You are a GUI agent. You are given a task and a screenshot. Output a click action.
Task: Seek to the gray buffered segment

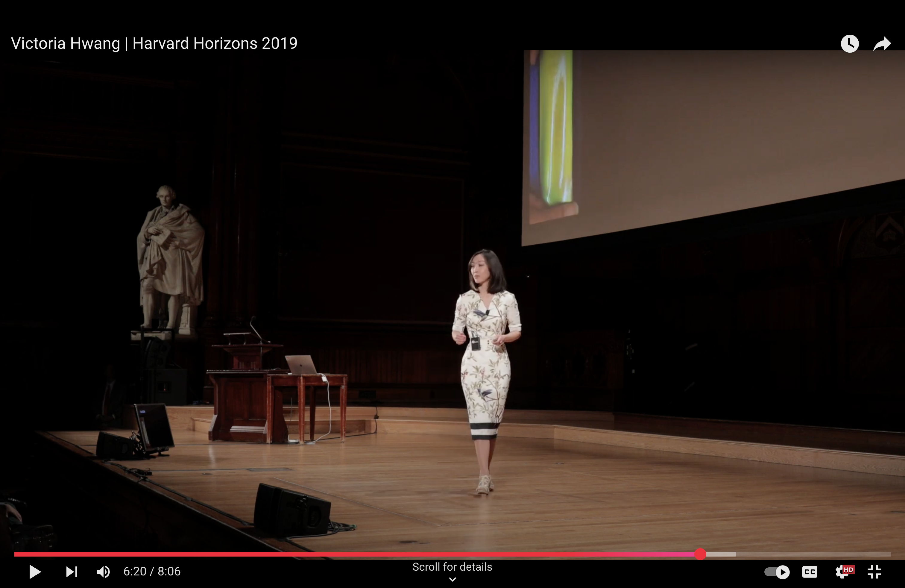(x=721, y=554)
